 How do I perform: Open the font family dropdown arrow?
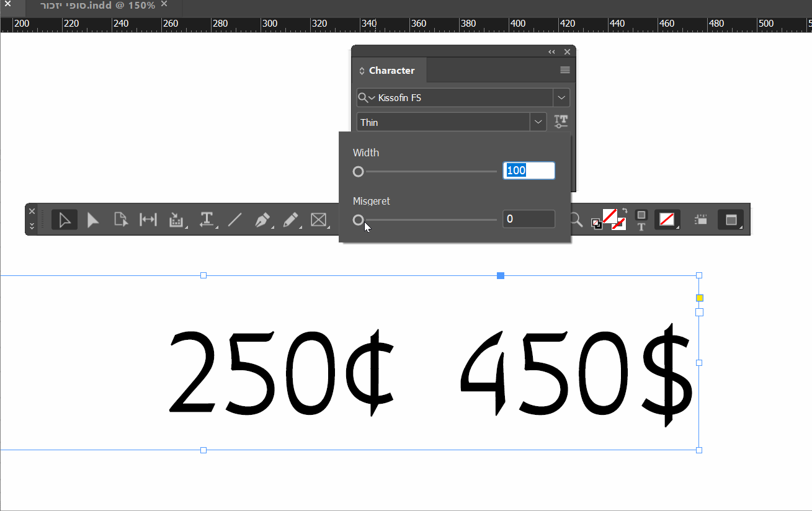pyautogui.click(x=561, y=97)
